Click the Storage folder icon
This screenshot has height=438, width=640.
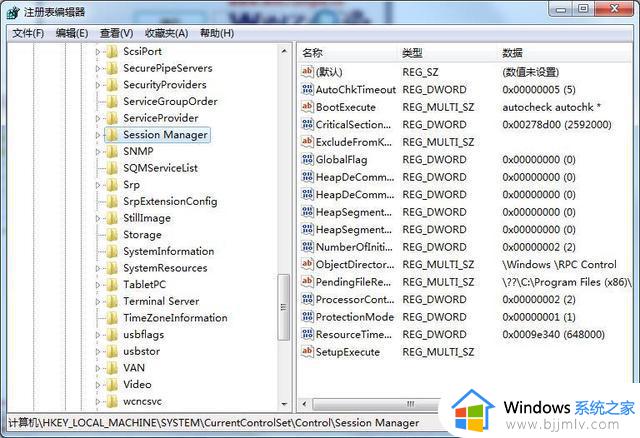pos(112,235)
